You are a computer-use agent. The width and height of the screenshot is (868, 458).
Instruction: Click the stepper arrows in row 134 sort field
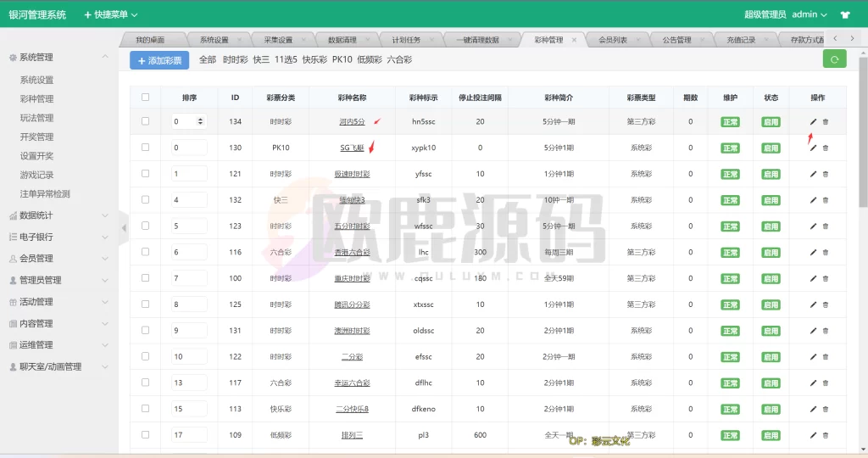tap(200, 121)
